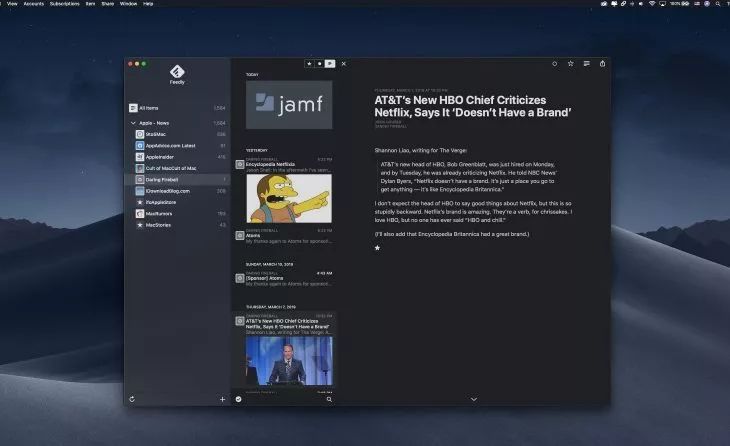Click the AppleInsider feed icon
Viewport: 730px width, 446px height.
(140, 157)
